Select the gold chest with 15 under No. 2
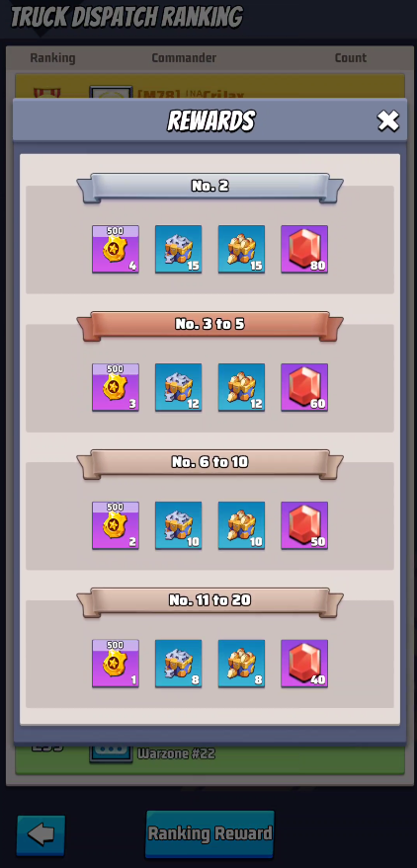Screen dimensions: 417x868 click(x=241, y=249)
